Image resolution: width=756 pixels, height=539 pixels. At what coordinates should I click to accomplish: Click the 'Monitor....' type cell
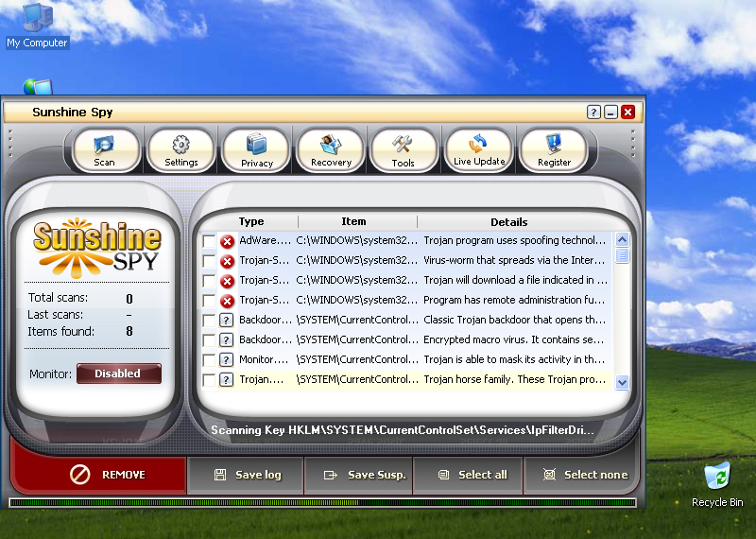tap(264, 359)
